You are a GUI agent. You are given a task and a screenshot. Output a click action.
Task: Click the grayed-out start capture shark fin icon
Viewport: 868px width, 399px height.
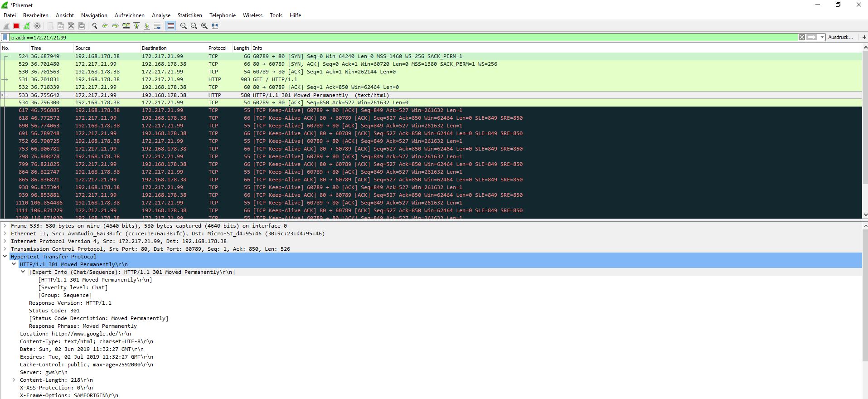[x=6, y=26]
